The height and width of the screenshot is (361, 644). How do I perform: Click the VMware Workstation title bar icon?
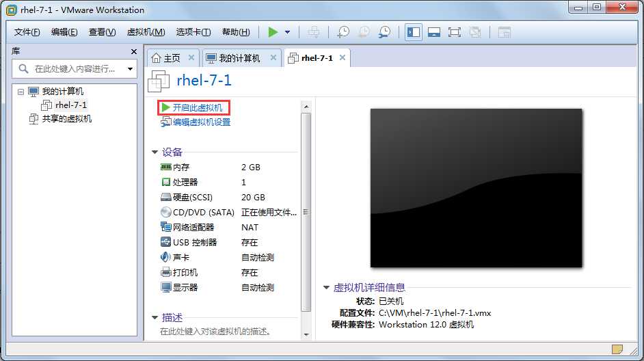point(12,10)
